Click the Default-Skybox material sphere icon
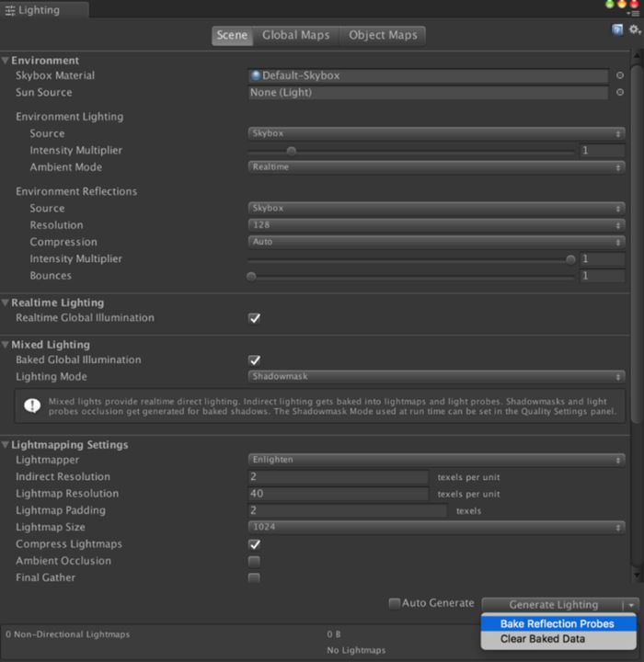Viewport: 644px width, 662px height. pos(256,75)
